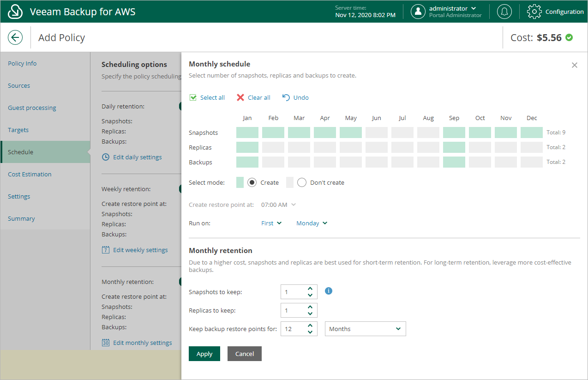Toggle Replicas for October
The image size is (588, 380).
coord(480,147)
